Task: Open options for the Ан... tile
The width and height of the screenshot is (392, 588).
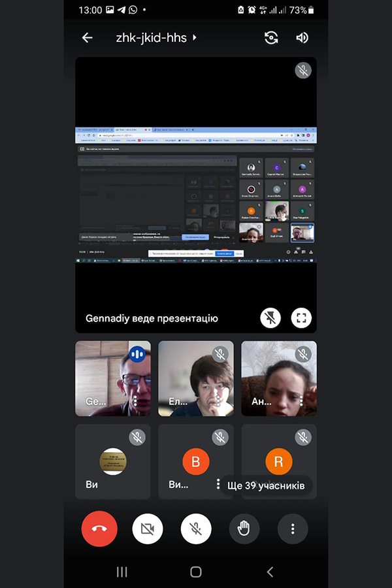Action: tap(301, 401)
